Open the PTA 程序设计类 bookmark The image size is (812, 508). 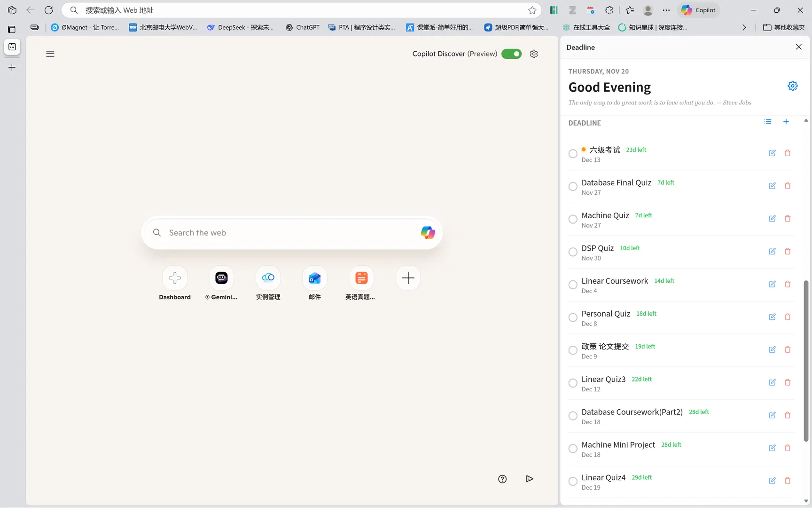tap(362, 27)
